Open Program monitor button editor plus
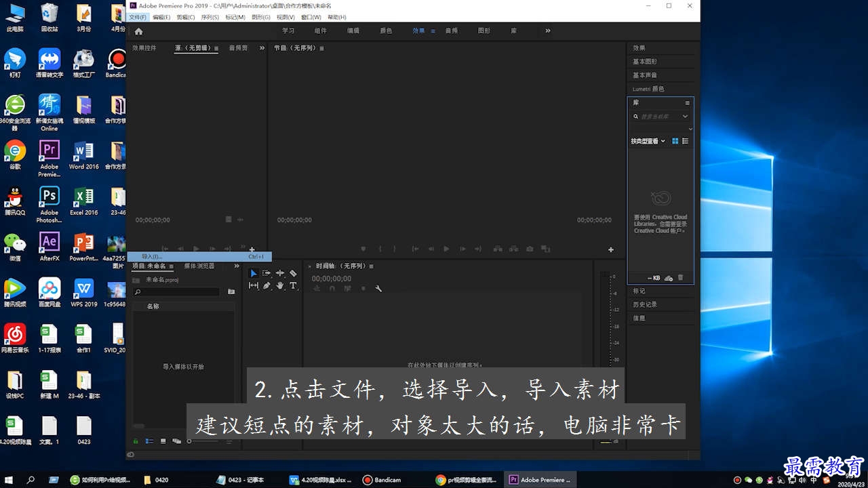868x488 pixels. pos(610,249)
